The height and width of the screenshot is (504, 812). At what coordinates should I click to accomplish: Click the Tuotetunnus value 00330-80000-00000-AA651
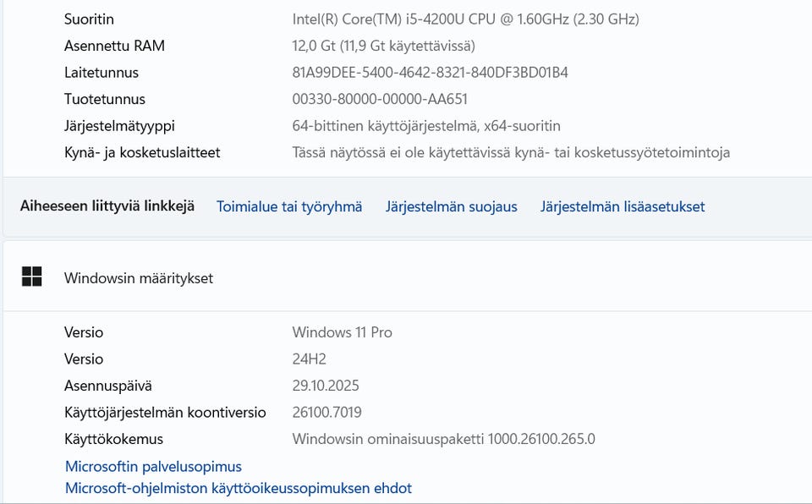(x=380, y=99)
